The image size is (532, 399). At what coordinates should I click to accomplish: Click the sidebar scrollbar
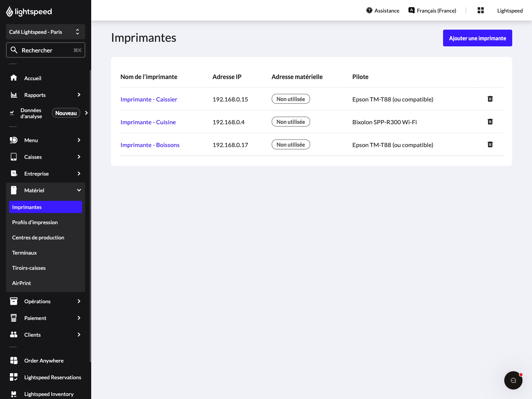[x=90, y=216]
